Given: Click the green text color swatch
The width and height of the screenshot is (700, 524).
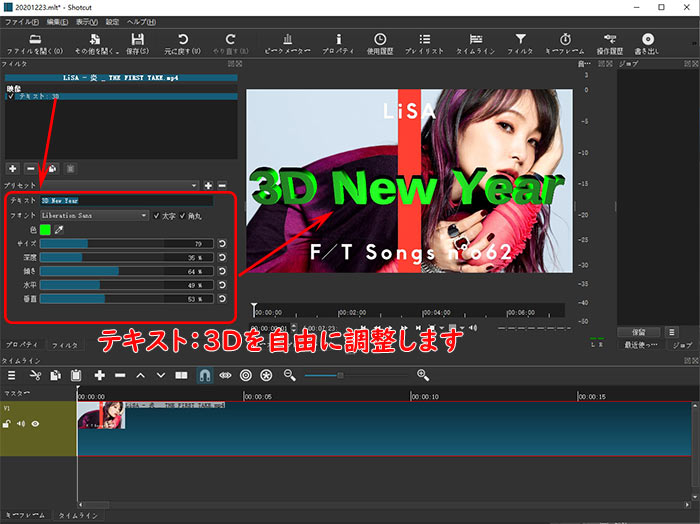Looking at the screenshot, I should point(45,230).
